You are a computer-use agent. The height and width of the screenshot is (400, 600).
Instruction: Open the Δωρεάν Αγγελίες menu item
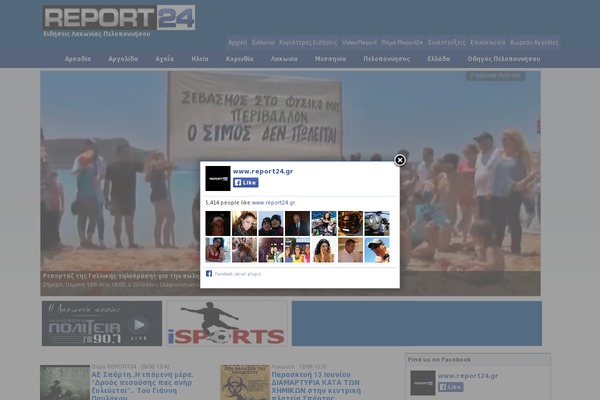point(534,42)
